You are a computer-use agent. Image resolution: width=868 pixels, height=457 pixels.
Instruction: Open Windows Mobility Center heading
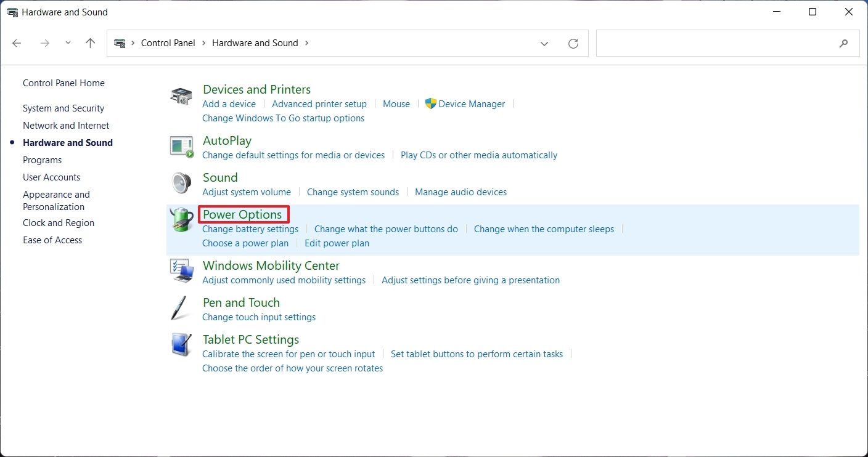(x=271, y=265)
